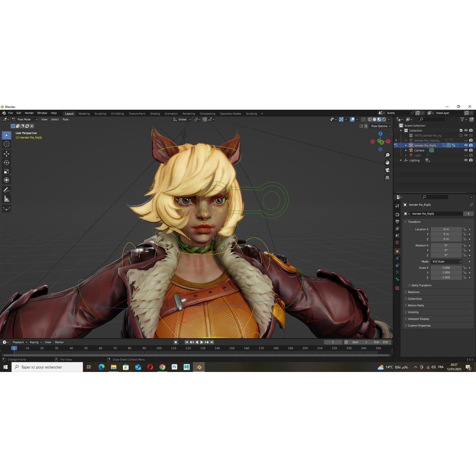Screen dimensions: 476x476
Task: Click the Rotation X value field
Action: click(446, 245)
